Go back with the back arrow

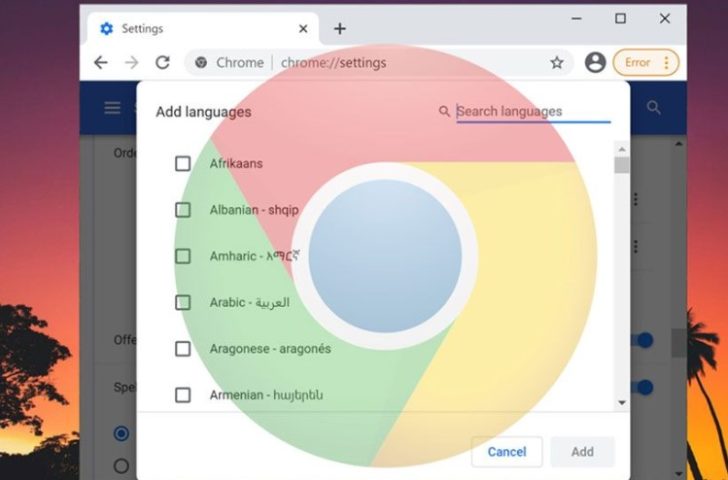[x=101, y=62]
